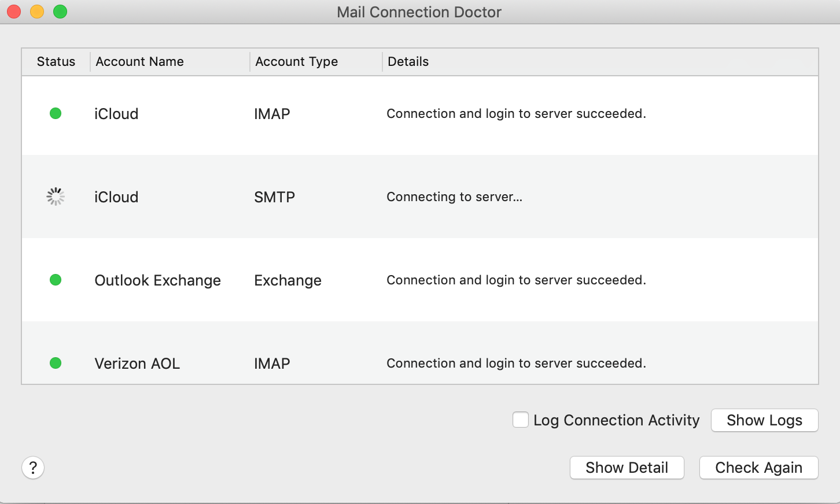Click the Show Detail button

(x=627, y=468)
